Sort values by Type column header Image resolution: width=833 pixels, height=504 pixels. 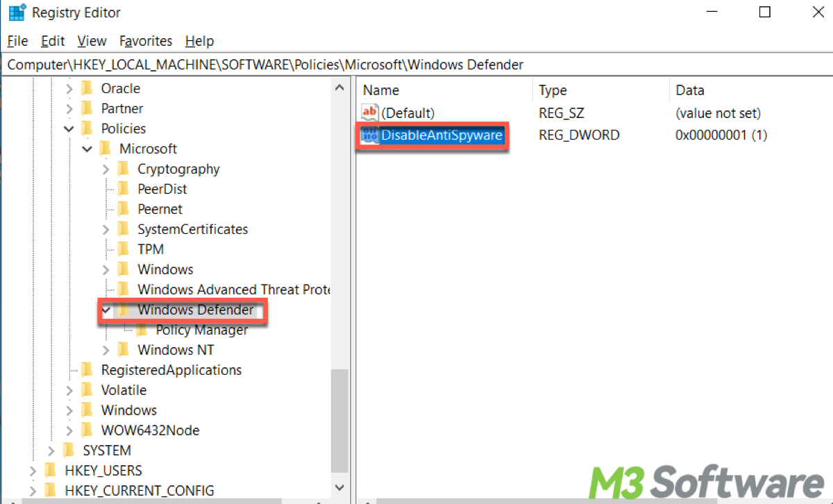click(x=601, y=90)
